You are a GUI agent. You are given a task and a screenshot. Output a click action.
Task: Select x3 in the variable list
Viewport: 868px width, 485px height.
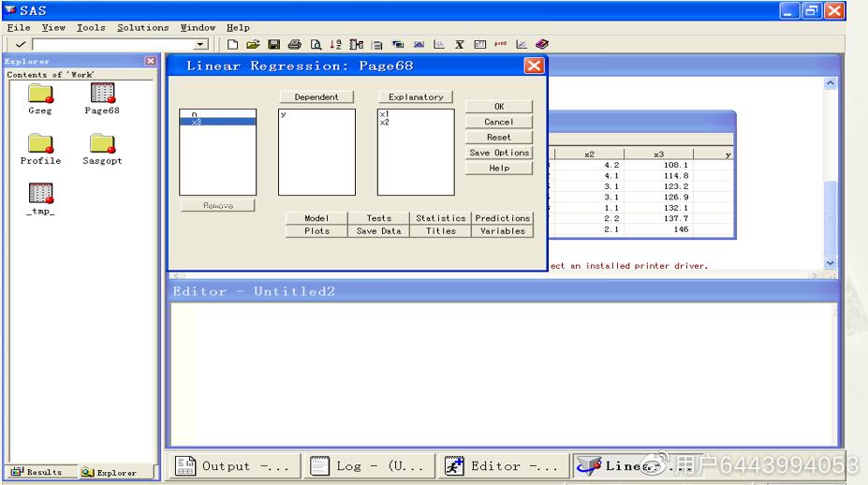(x=217, y=122)
